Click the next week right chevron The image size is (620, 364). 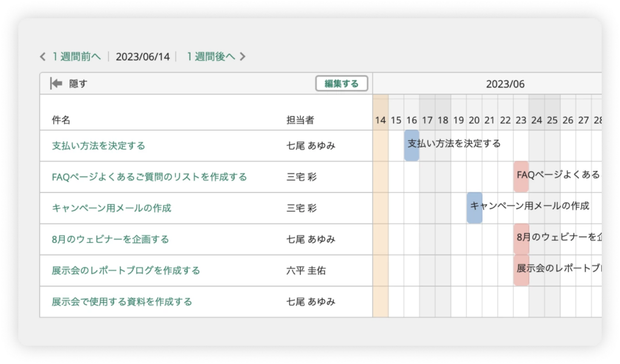click(x=243, y=57)
